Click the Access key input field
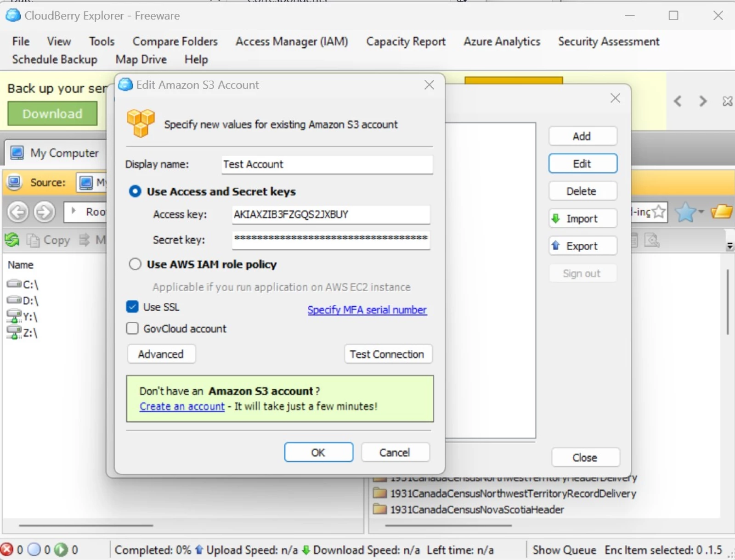 click(x=331, y=214)
